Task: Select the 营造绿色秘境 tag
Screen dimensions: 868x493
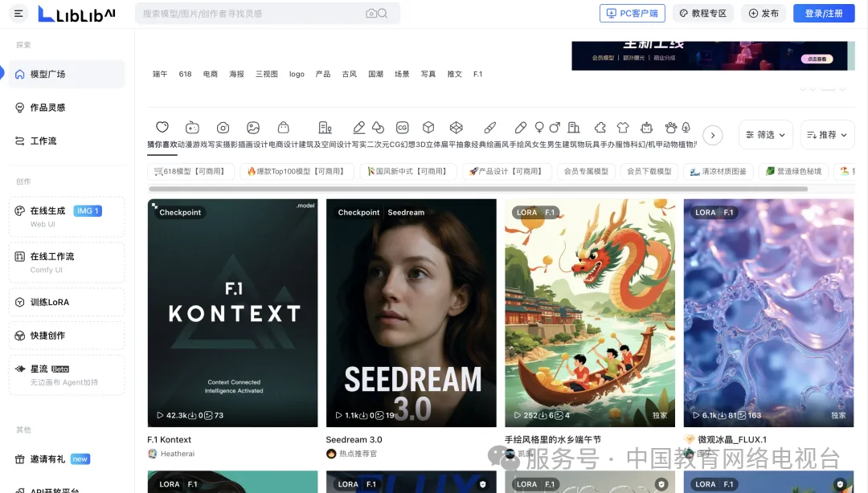Action: tap(794, 172)
